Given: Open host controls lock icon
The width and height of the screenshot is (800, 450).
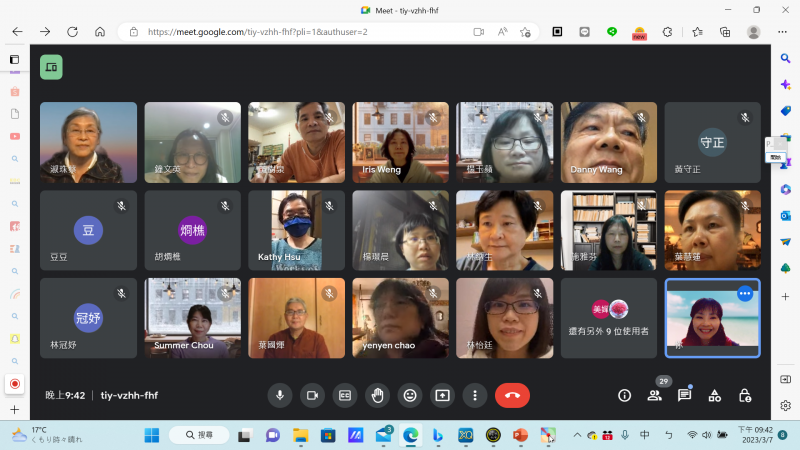Looking at the screenshot, I should (744, 395).
